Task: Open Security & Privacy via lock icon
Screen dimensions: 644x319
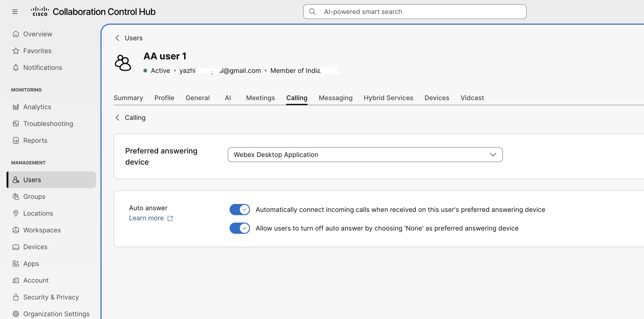Action: (16, 297)
